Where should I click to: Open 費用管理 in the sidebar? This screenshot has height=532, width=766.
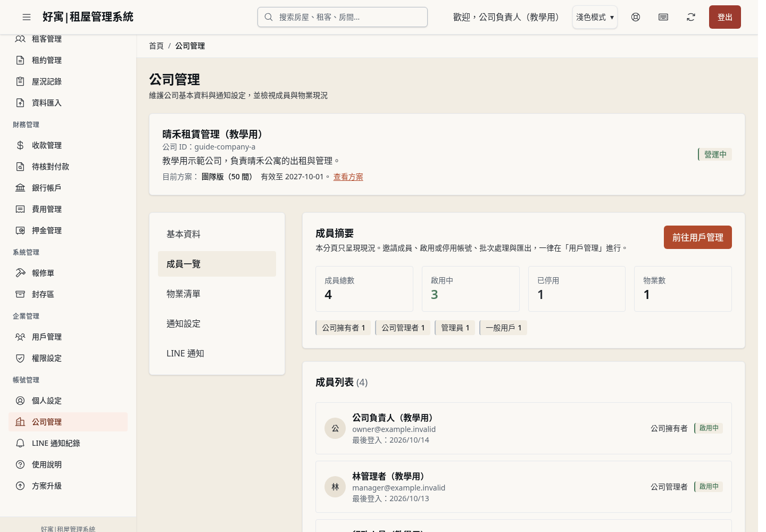tap(68, 209)
